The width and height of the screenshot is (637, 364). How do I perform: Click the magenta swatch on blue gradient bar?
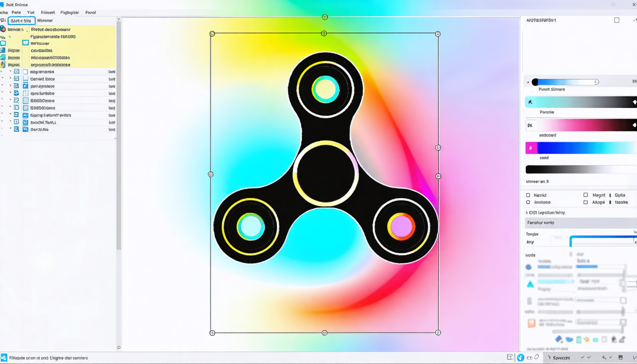(x=531, y=148)
